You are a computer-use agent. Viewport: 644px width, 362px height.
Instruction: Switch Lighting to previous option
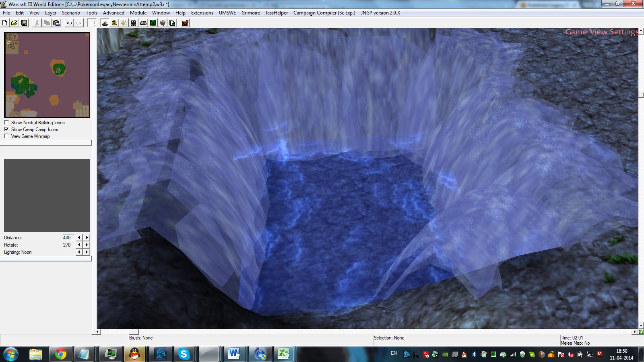point(79,252)
